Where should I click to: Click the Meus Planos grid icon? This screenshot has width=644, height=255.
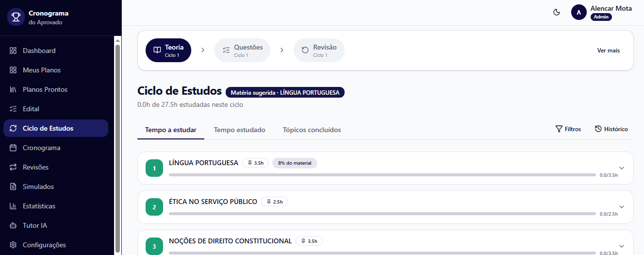pos(13,70)
